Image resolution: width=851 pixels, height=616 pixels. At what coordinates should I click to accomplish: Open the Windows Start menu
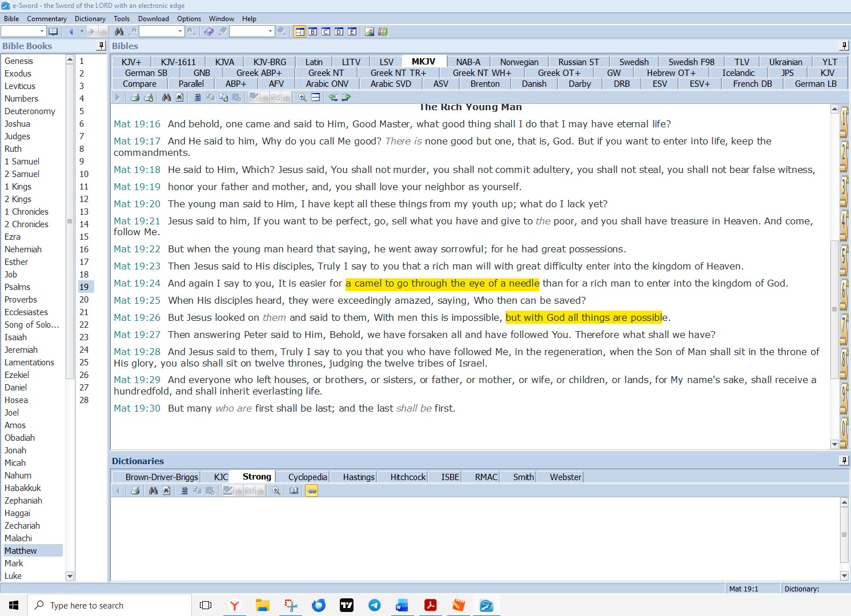[x=14, y=605]
